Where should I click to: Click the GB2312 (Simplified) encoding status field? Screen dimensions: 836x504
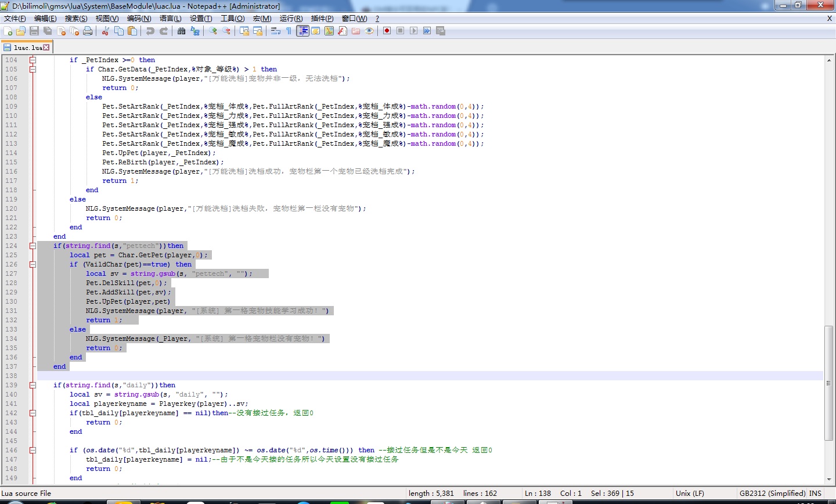772,493
